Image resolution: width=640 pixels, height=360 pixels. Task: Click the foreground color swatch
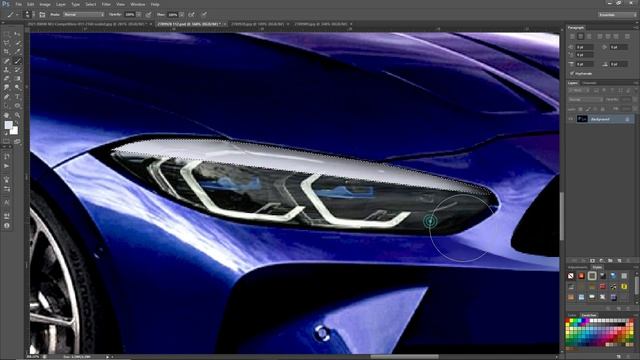(x=9, y=125)
